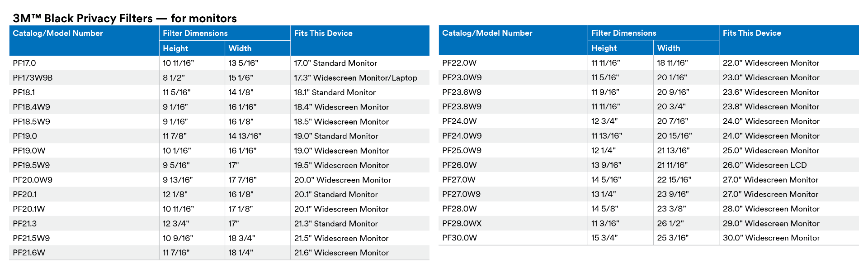Select the "26.0" Widescreen LCD" device cell
Image resolution: width=868 pixels, height=269 pixels.
click(x=764, y=165)
